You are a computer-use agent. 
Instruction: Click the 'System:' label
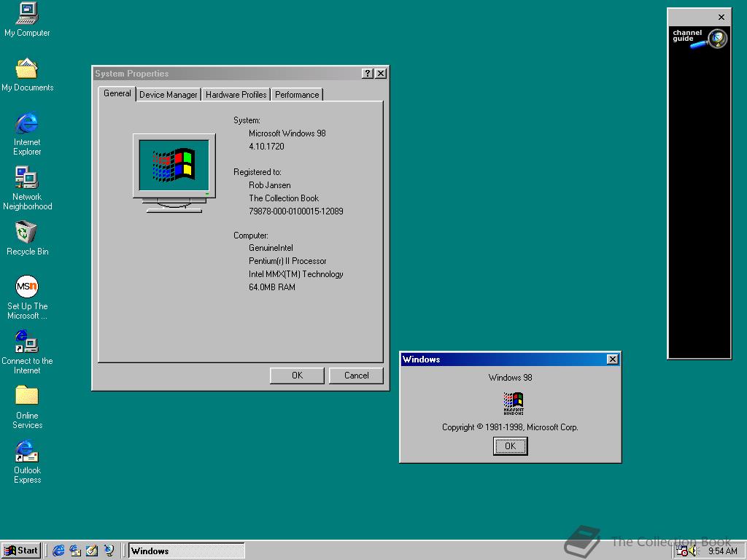point(247,120)
